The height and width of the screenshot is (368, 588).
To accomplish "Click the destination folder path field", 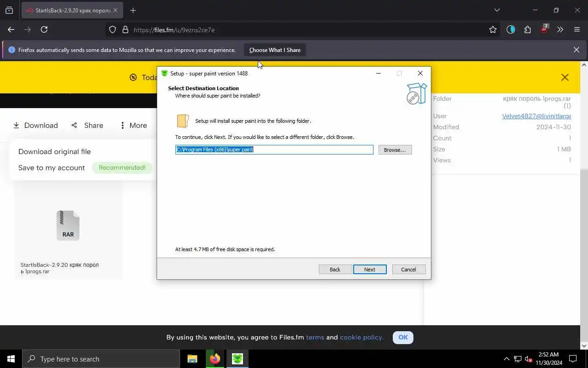I will tap(274, 149).
